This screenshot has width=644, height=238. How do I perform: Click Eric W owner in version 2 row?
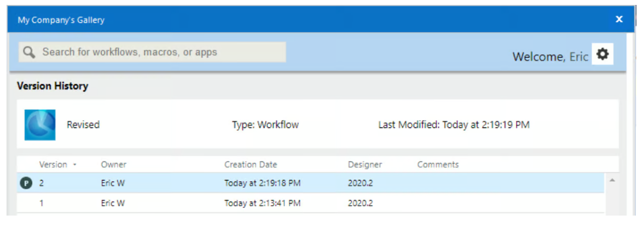(113, 183)
